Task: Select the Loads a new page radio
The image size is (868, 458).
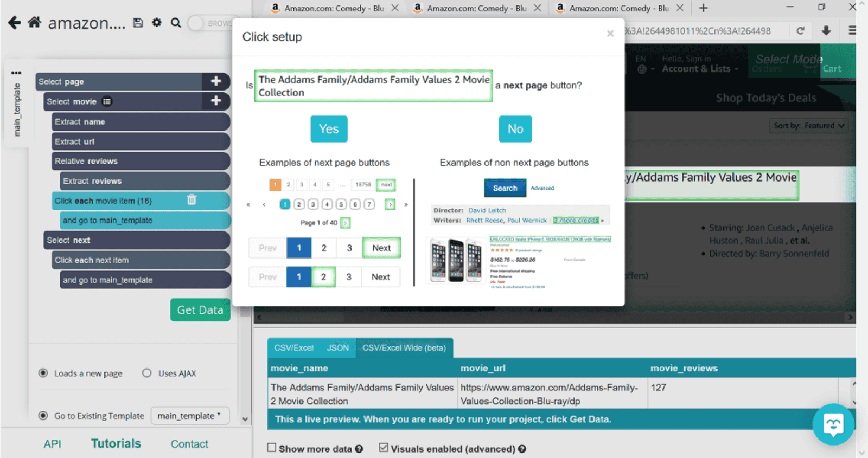Action: (x=43, y=373)
